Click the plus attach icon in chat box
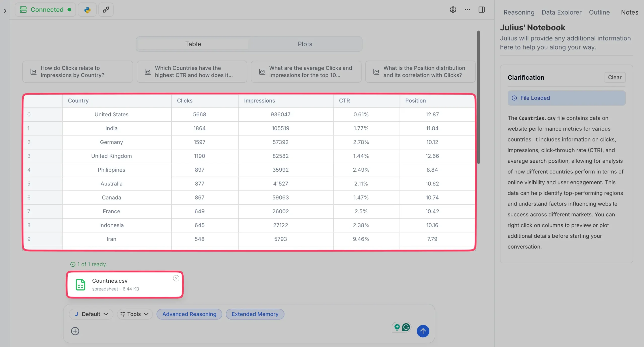644x347 pixels. click(75, 331)
